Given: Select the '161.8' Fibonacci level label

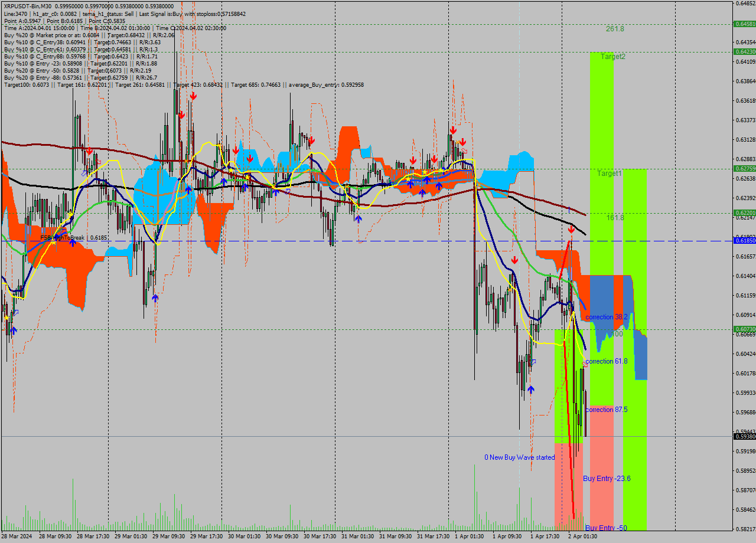Looking at the screenshot, I should [x=615, y=218].
